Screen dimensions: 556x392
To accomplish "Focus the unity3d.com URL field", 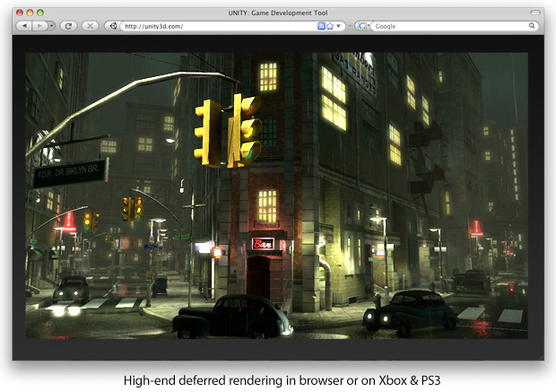I will click(x=215, y=26).
